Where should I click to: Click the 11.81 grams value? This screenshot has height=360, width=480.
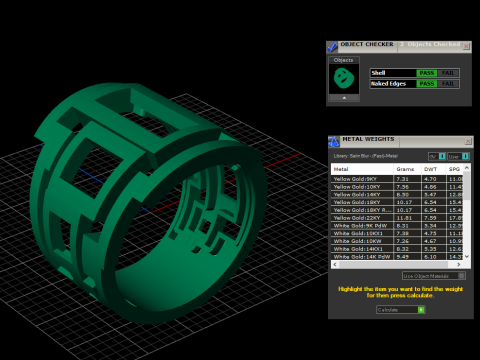(404, 218)
